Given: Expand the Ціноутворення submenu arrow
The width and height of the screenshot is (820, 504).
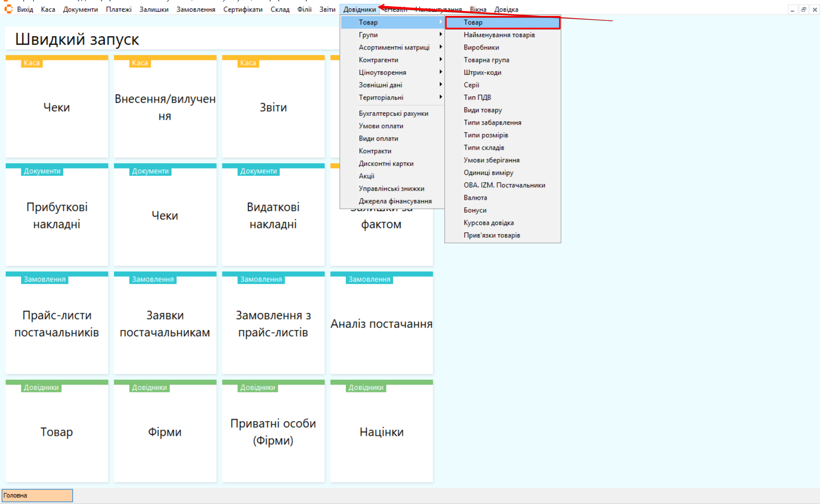Looking at the screenshot, I should (x=441, y=72).
